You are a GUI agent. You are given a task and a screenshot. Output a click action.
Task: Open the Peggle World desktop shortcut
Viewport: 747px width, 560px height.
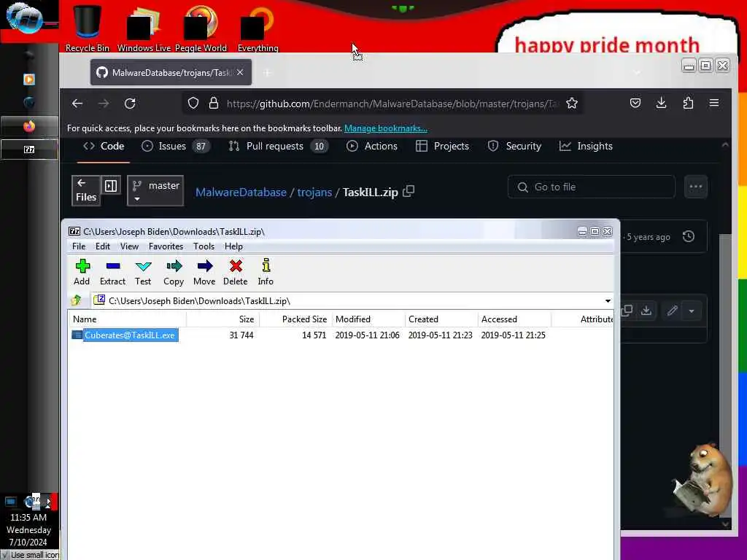[x=201, y=28]
